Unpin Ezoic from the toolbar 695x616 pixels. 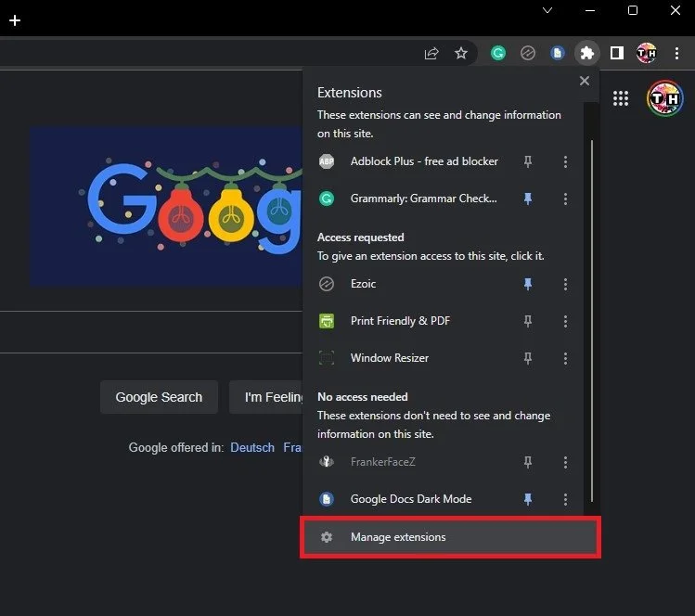(527, 284)
